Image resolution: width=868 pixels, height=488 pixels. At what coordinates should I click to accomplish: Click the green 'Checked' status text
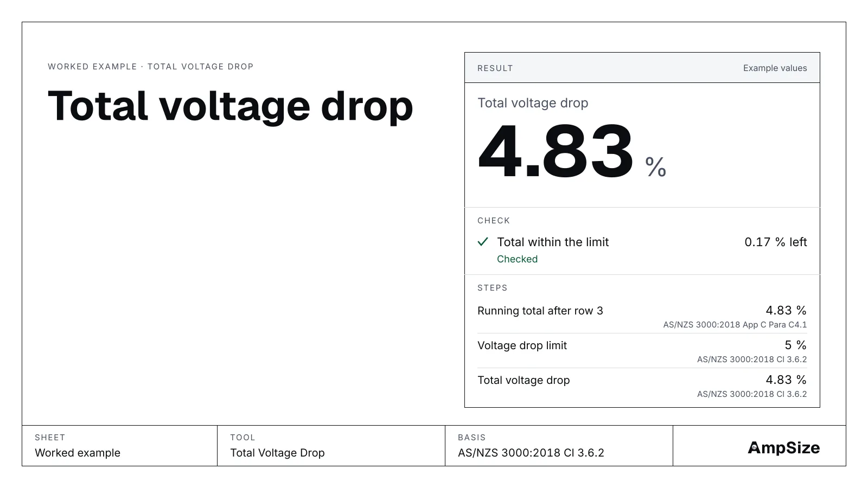[x=518, y=259]
